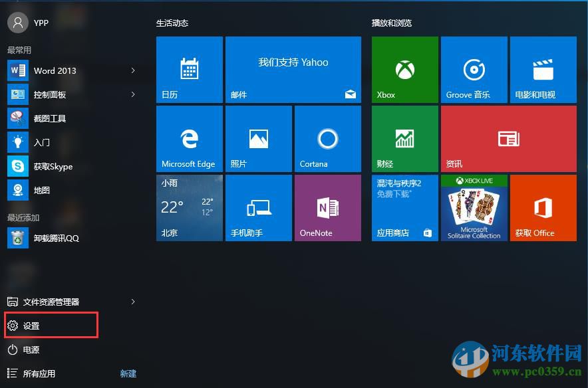588x388 pixels.
Task: Expand the 文件资源管理器 jump list
Action: pyautogui.click(x=133, y=301)
